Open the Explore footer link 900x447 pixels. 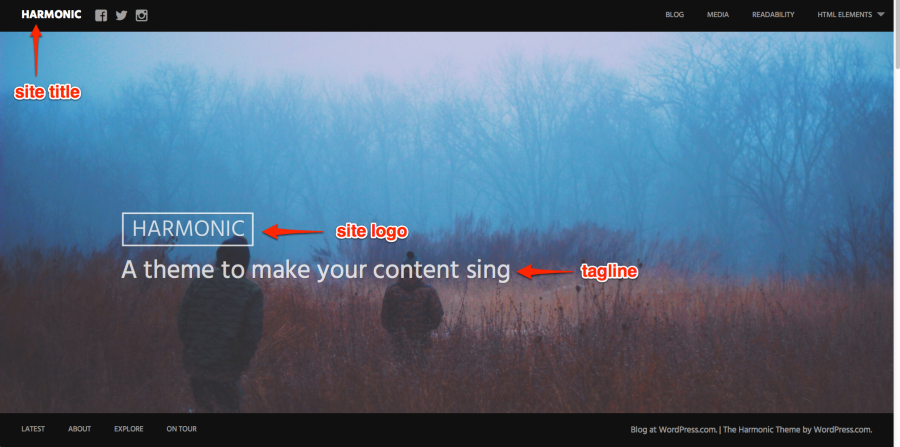pyautogui.click(x=129, y=429)
